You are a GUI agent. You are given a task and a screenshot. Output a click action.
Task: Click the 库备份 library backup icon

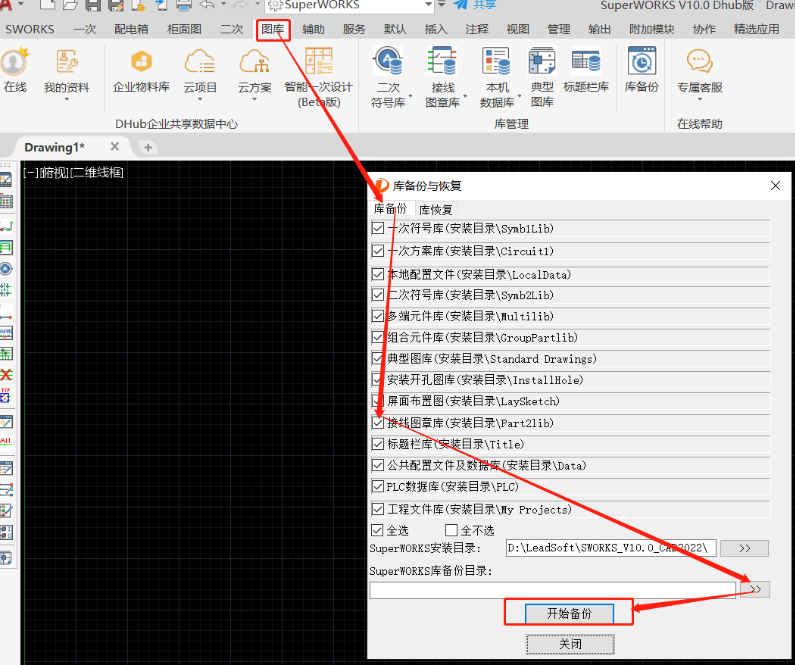642,61
